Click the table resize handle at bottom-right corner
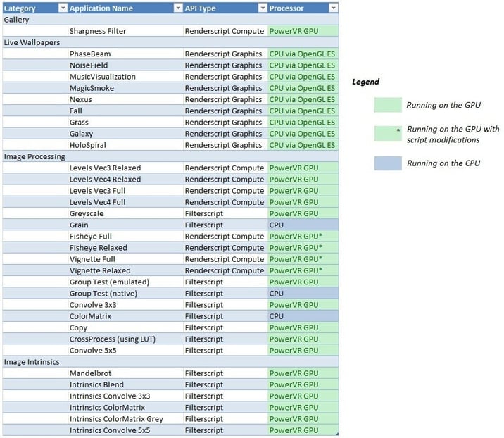504x438 pixels. [x=337, y=434]
